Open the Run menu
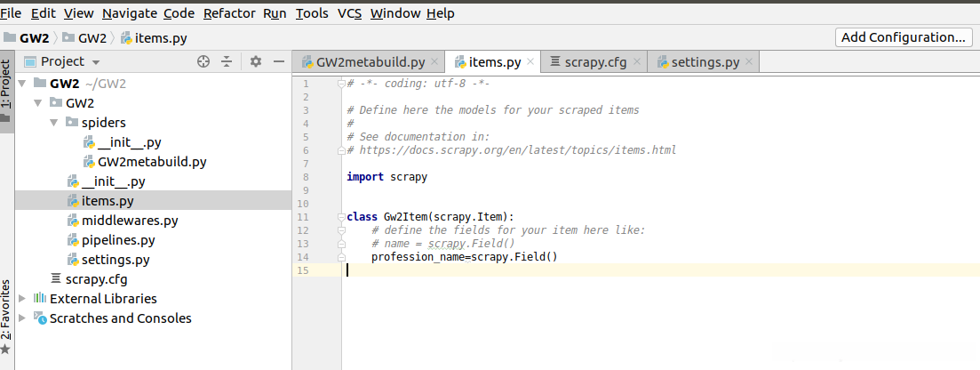 click(275, 13)
